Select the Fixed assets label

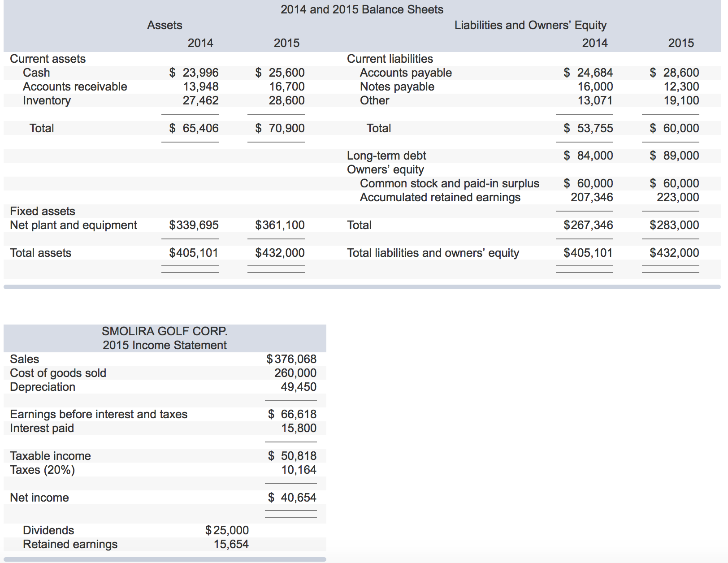click(x=43, y=211)
